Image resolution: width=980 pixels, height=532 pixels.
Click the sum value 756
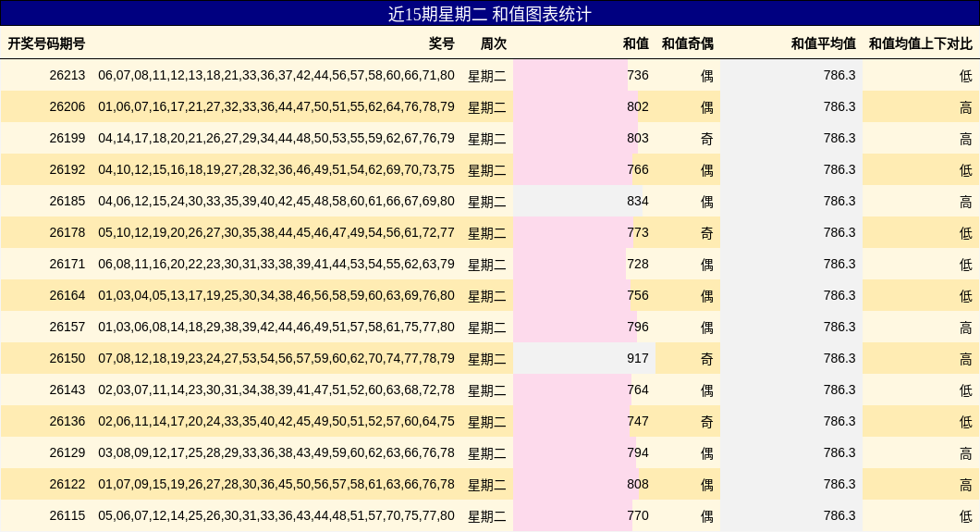(x=638, y=296)
